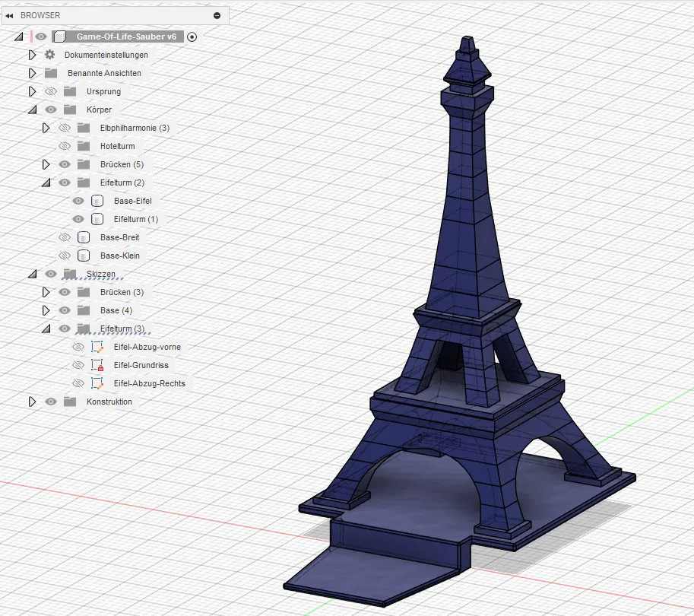Show the hidden Ursprung folder

click(51, 91)
